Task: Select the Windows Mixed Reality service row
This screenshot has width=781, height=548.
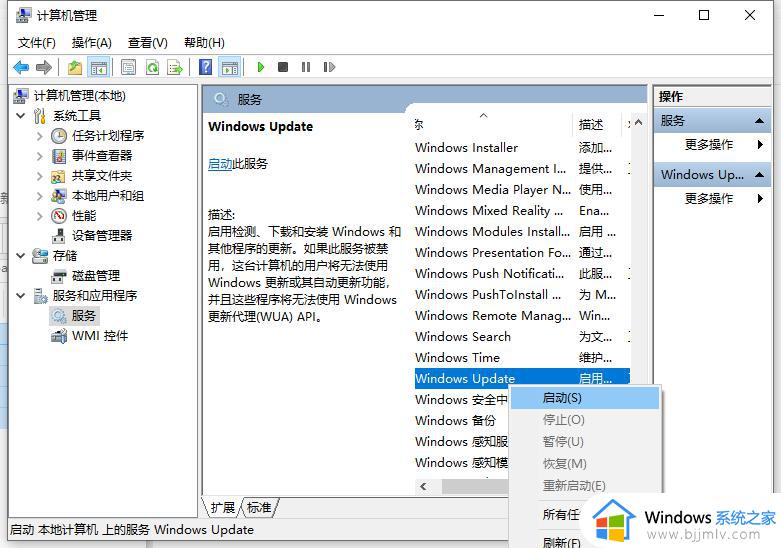Action: coord(522,210)
